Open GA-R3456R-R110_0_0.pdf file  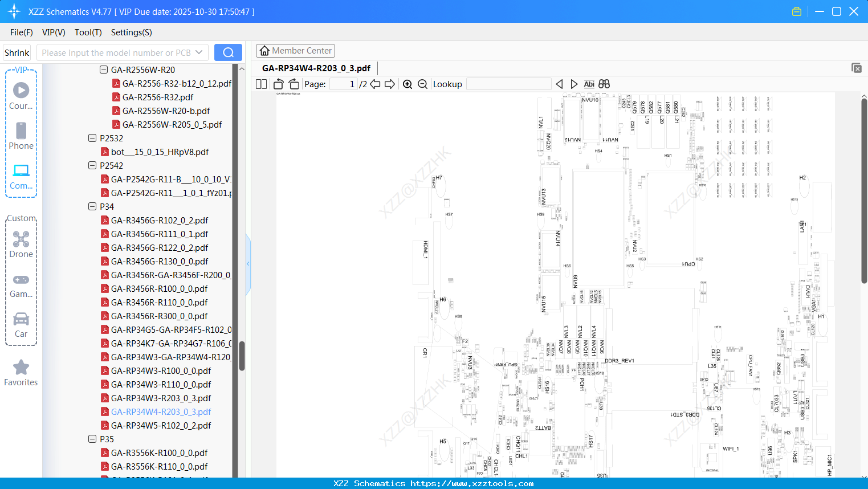tap(159, 302)
